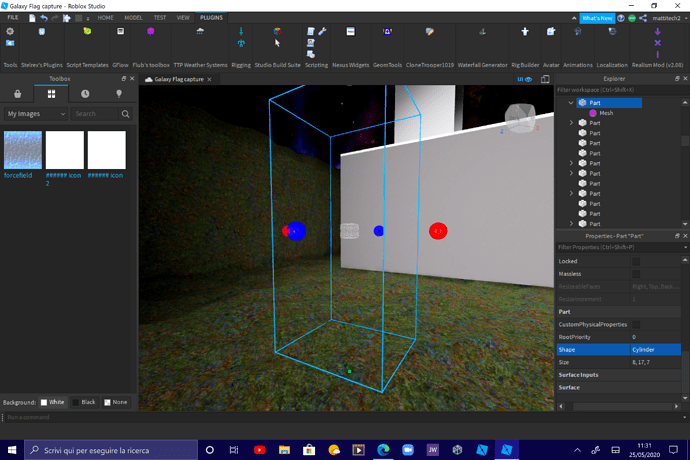Toggle the Massless property checkbox
This screenshot has width=690, height=460.
click(x=636, y=274)
